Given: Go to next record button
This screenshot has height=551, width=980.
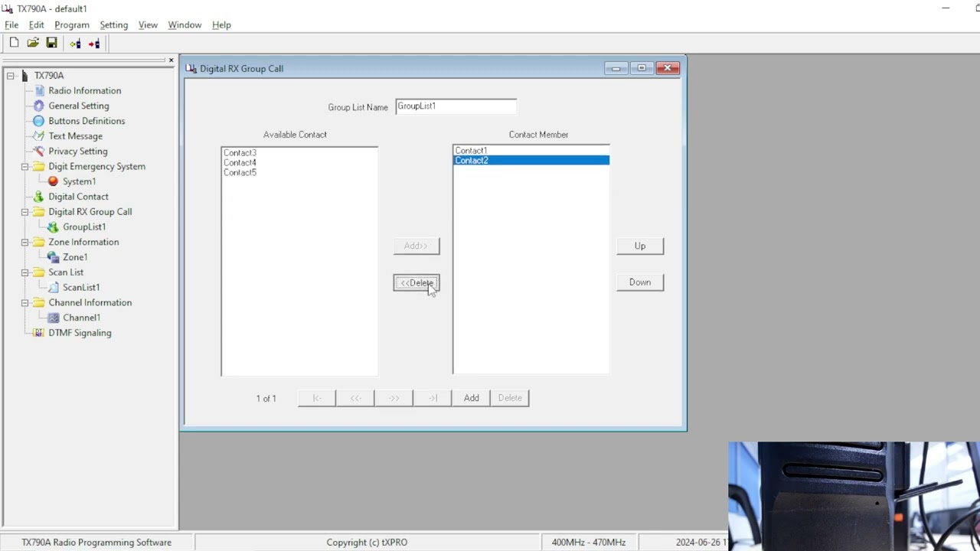Looking at the screenshot, I should [394, 398].
